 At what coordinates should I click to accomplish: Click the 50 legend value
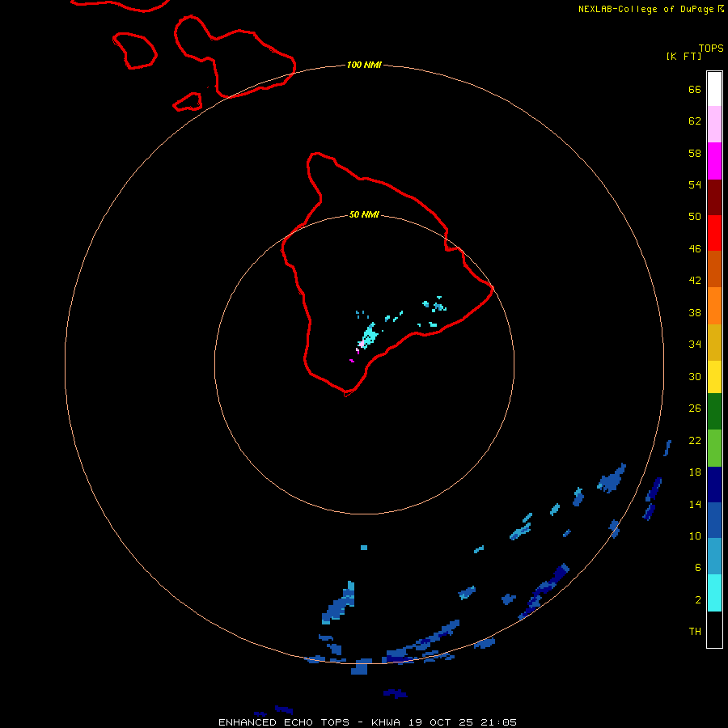pyautogui.click(x=695, y=216)
